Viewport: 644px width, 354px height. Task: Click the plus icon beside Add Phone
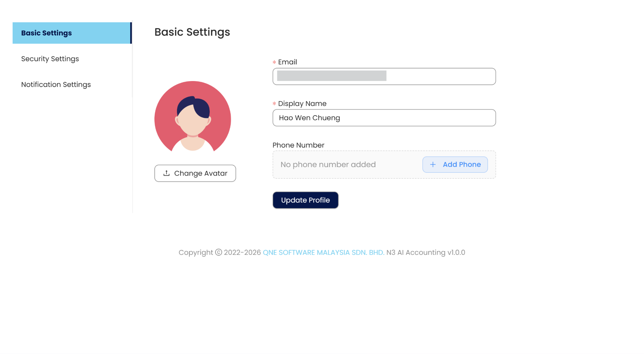click(433, 165)
